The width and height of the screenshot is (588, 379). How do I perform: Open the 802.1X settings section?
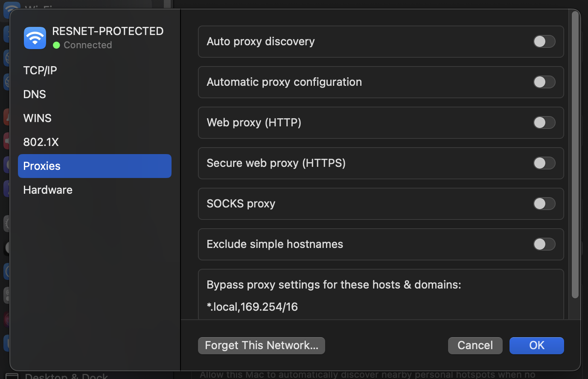click(x=41, y=142)
